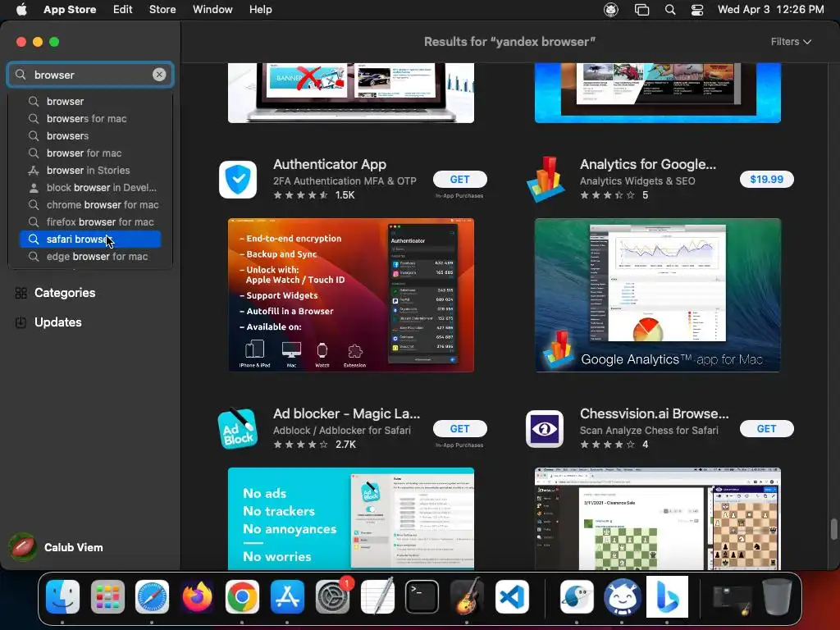Choose 'browser for mac' suggestion
Image resolution: width=840 pixels, height=630 pixels.
[x=90, y=153]
